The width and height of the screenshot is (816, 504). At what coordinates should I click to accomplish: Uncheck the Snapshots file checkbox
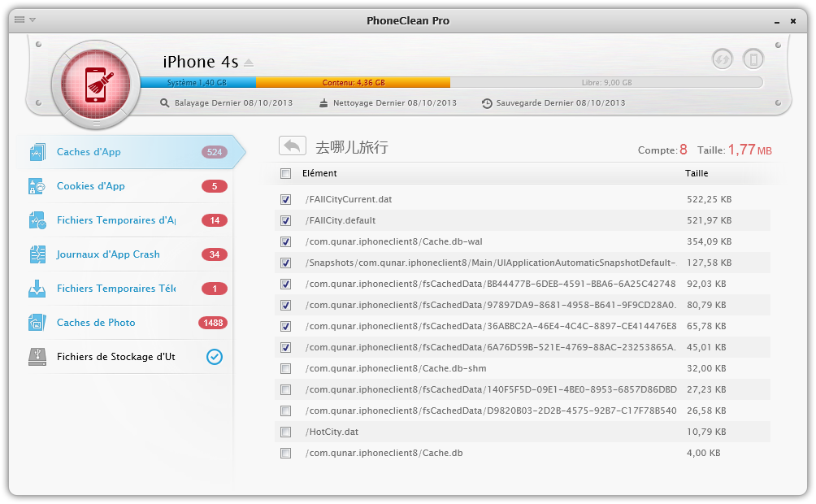coord(286,263)
